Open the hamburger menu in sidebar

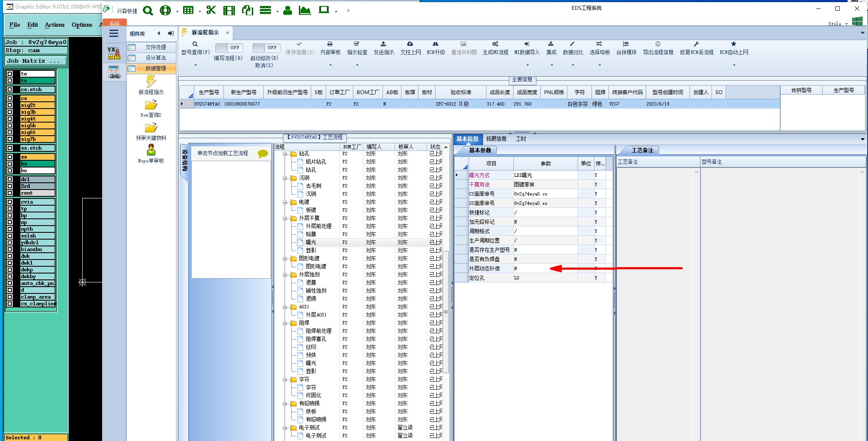114,33
